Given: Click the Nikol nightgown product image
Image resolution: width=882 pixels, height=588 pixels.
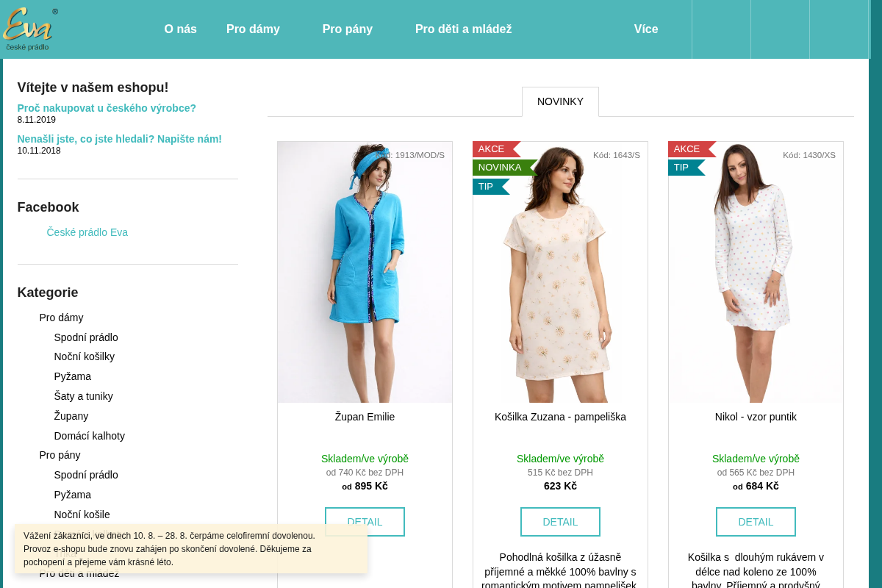Looking at the screenshot, I should point(756,272).
